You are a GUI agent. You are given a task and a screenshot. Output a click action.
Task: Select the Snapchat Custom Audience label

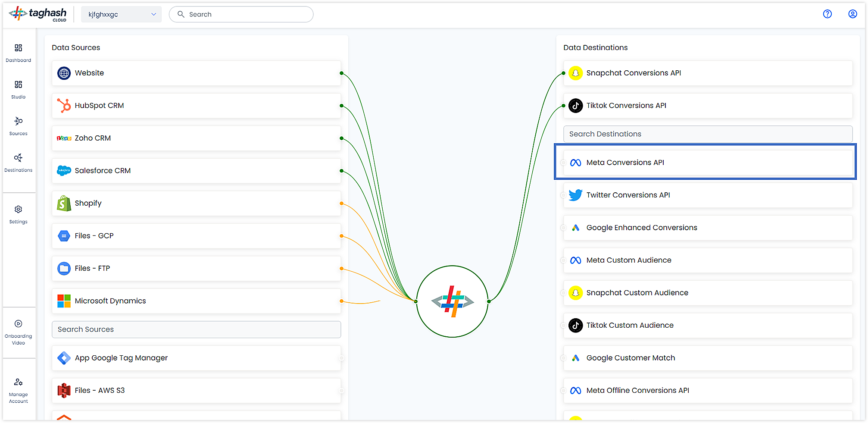pyautogui.click(x=637, y=293)
